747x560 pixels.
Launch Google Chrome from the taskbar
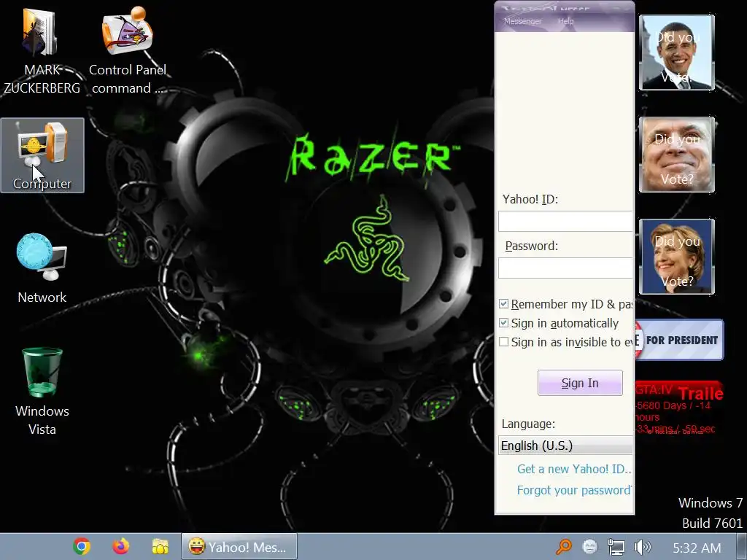pyautogui.click(x=82, y=546)
